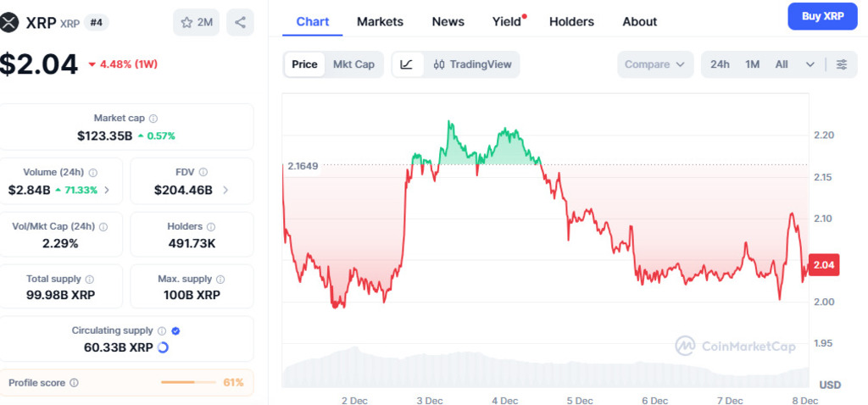Click the Holders info icon
Image resolution: width=868 pixels, height=405 pixels.
click(211, 227)
